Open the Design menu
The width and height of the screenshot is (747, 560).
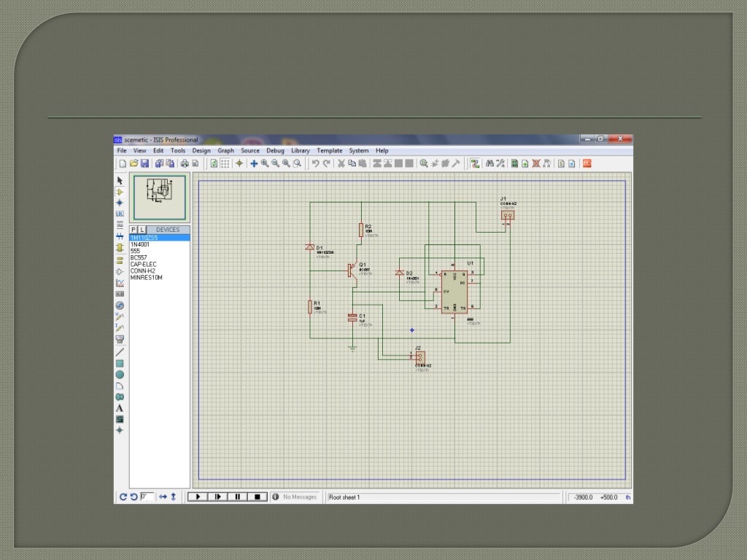point(201,150)
